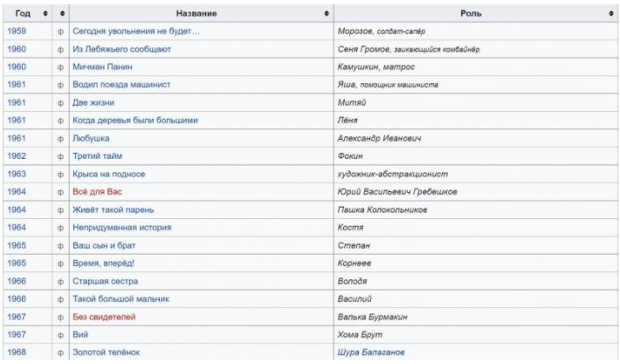Click the ф marker in the Вий row

[x=60, y=334]
